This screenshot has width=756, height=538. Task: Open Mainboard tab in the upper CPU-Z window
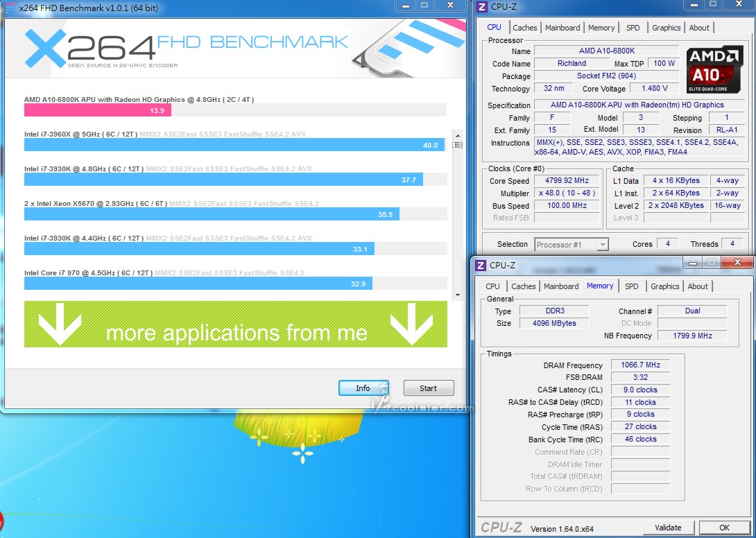point(562,28)
